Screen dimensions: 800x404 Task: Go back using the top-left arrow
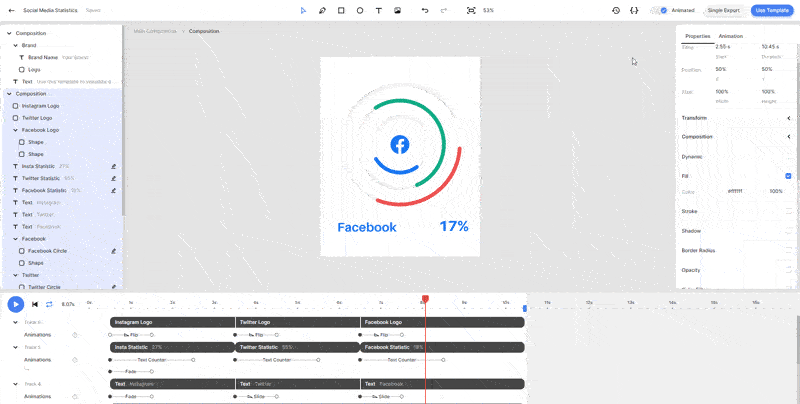tap(12, 10)
